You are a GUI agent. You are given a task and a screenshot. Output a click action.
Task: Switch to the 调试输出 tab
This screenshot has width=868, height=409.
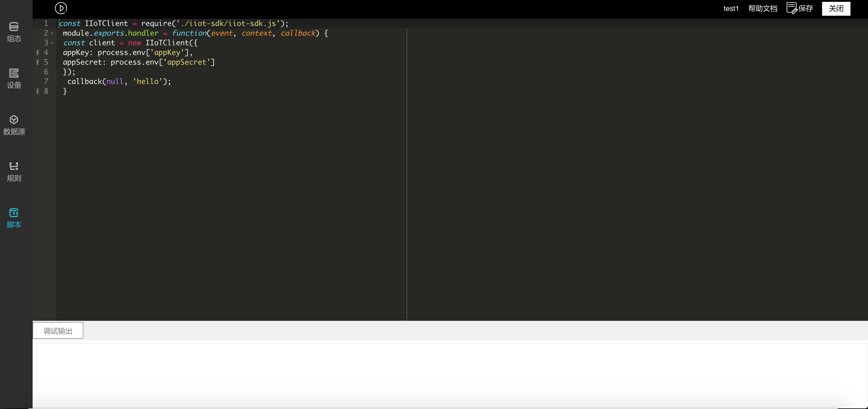click(x=58, y=331)
